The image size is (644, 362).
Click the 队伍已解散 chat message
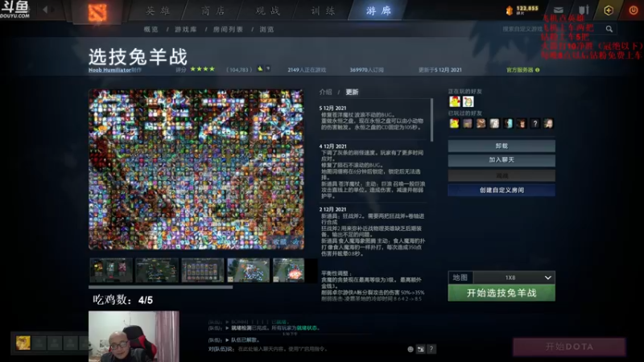[246, 339]
